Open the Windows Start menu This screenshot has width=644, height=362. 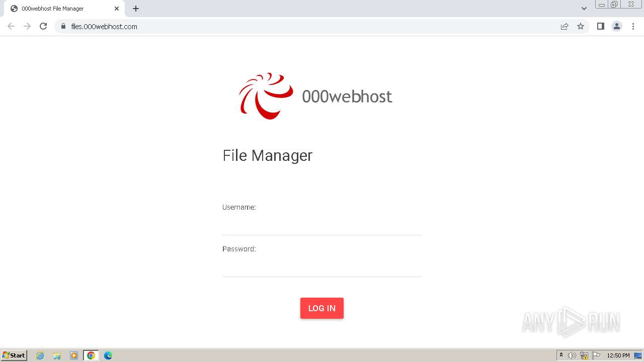click(x=14, y=355)
